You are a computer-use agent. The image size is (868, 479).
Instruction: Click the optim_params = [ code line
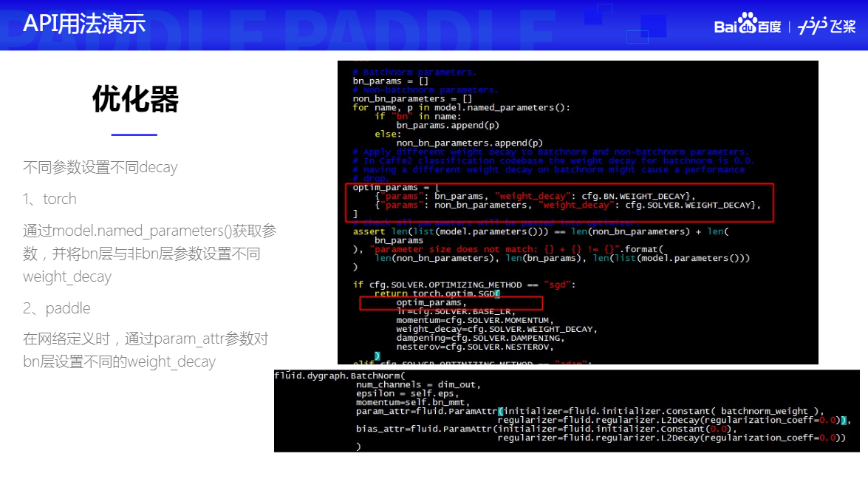(x=396, y=187)
